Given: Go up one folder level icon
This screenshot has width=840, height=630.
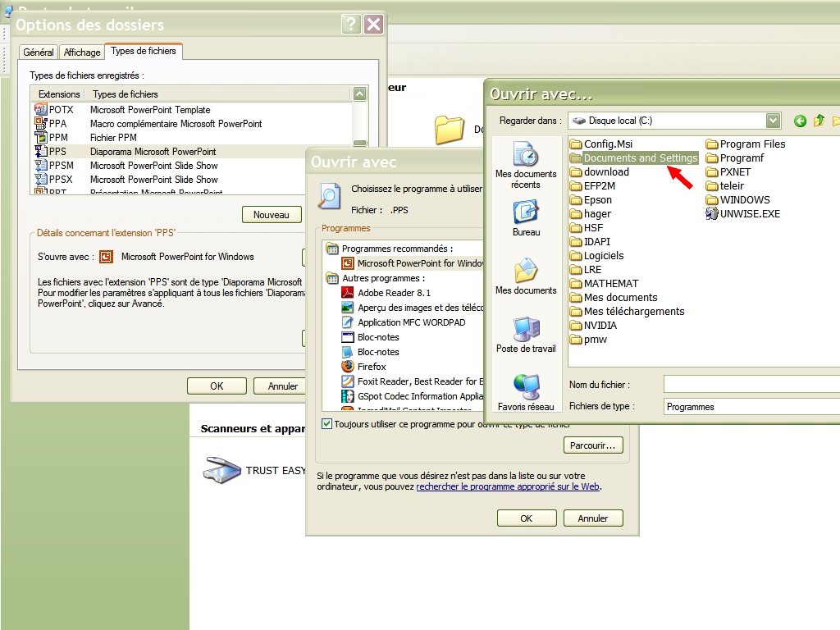Looking at the screenshot, I should click(819, 121).
